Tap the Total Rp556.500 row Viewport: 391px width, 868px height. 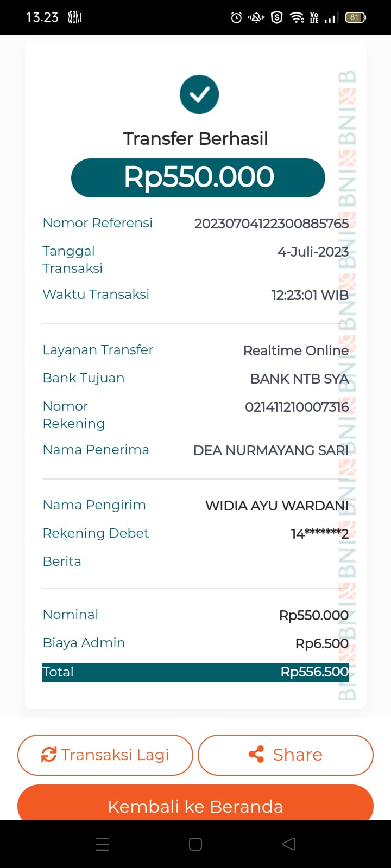coord(195,672)
